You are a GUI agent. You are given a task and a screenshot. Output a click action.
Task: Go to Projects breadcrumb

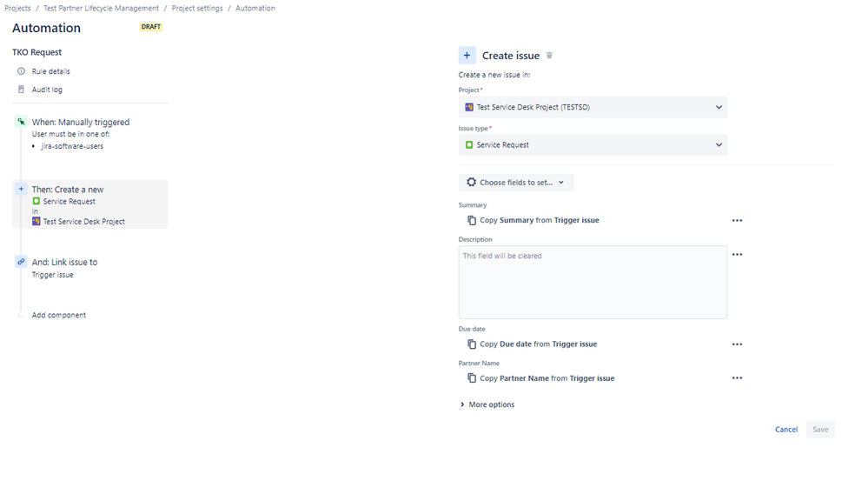pos(17,9)
